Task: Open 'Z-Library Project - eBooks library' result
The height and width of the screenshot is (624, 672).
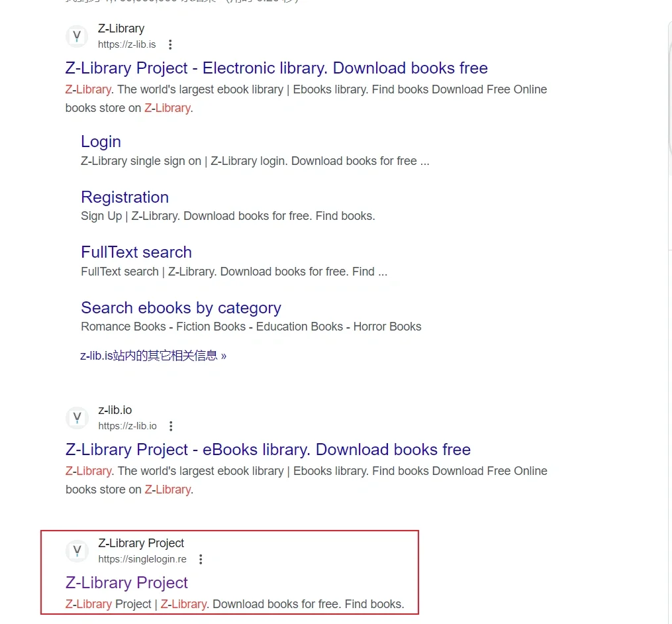Action: click(268, 449)
